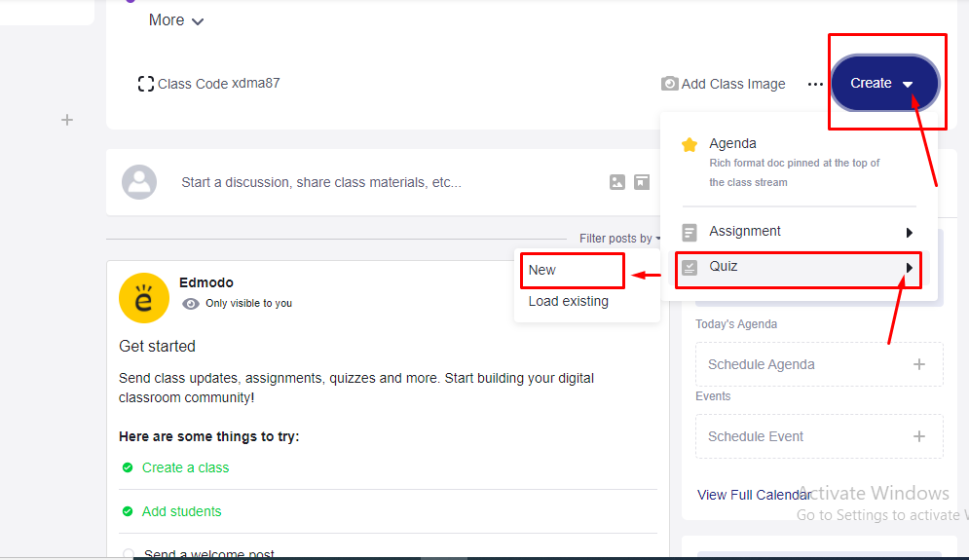Click the eye icon for post visibility
The height and width of the screenshot is (560, 969).
191,304
